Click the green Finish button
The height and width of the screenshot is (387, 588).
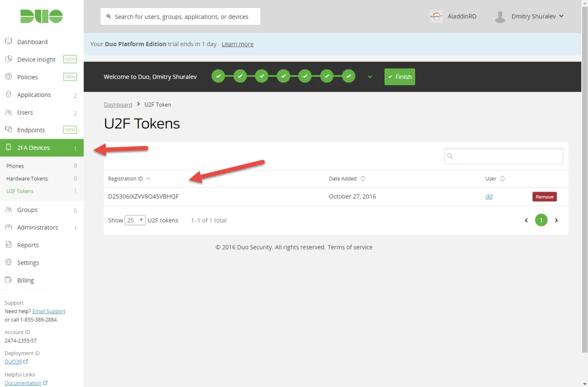click(399, 77)
